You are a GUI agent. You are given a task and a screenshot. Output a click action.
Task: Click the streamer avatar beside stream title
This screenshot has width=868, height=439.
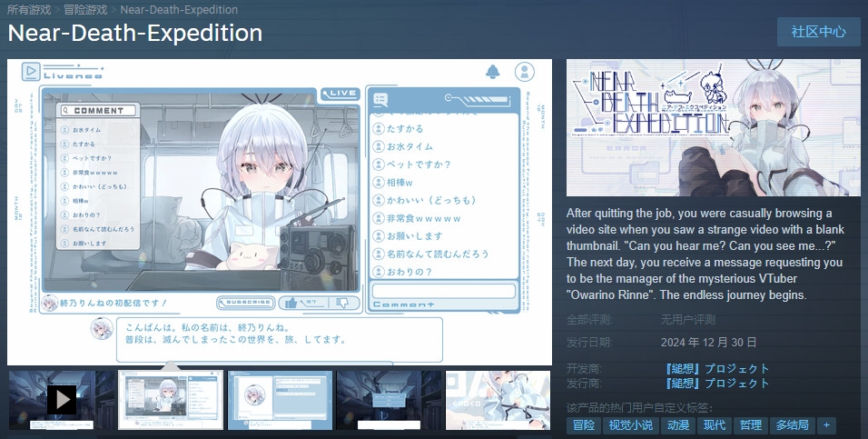[x=50, y=303]
